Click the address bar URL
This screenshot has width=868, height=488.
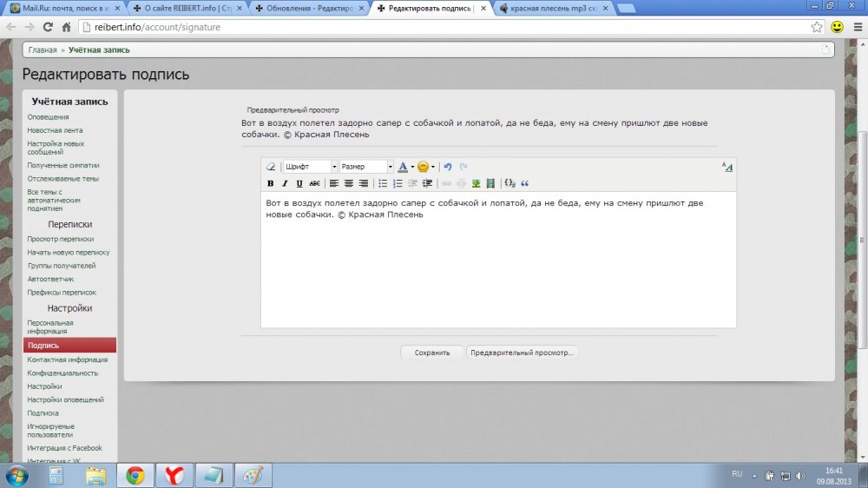point(157,27)
